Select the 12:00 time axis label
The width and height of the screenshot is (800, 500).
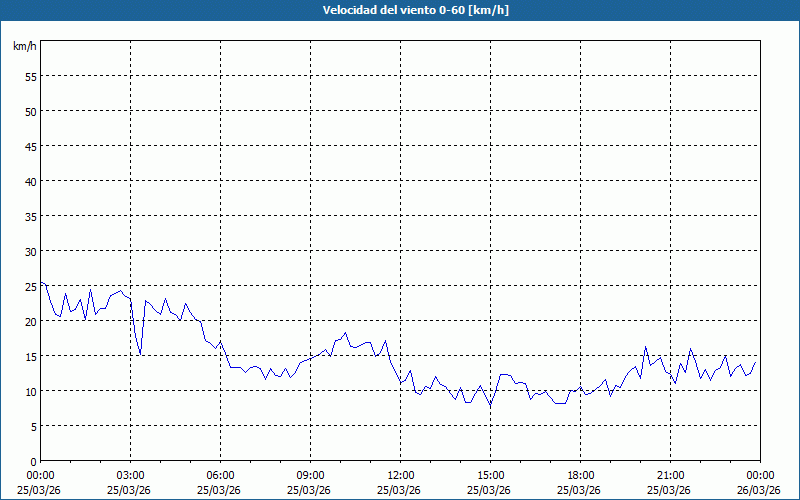tap(400, 475)
